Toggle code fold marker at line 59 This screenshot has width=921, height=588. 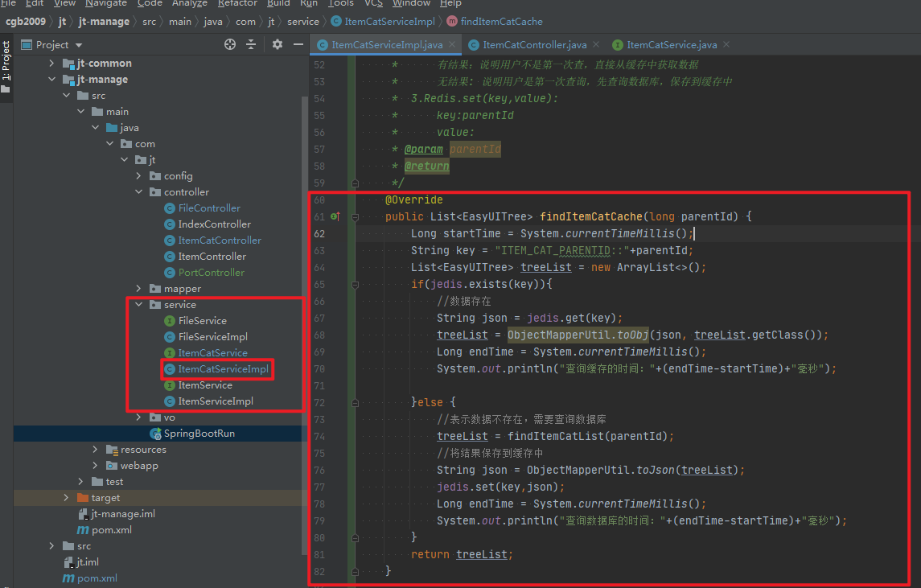pyautogui.click(x=356, y=183)
